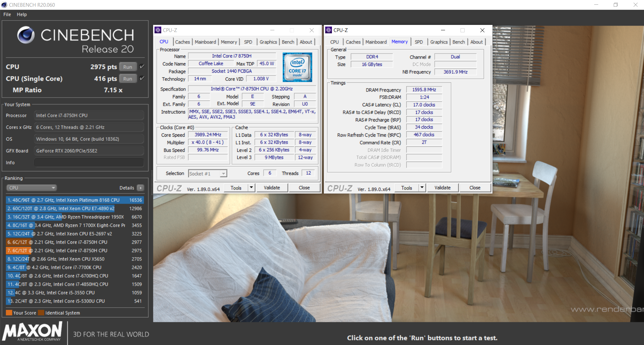Screen dimensions: 644x345
Task: Select ranking row Ryzen 7 1700X
Action: click(x=75, y=225)
